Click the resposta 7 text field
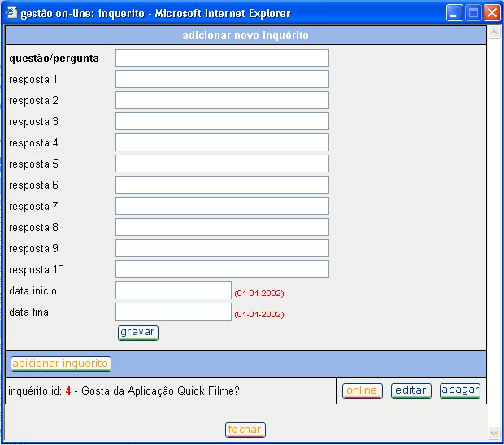 [x=222, y=206]
